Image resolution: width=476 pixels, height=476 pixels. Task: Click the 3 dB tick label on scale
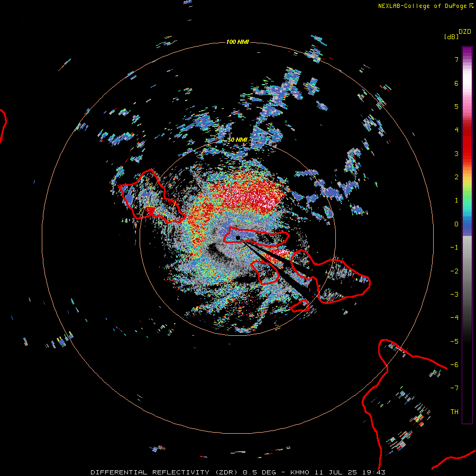tap(456, 153)
